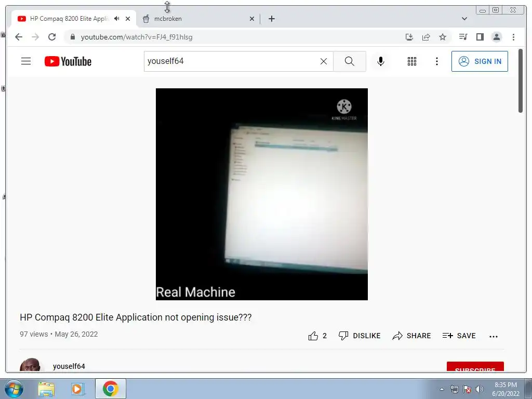Open the Action Center flag icon
532x399 pixels.
[467, 389]
